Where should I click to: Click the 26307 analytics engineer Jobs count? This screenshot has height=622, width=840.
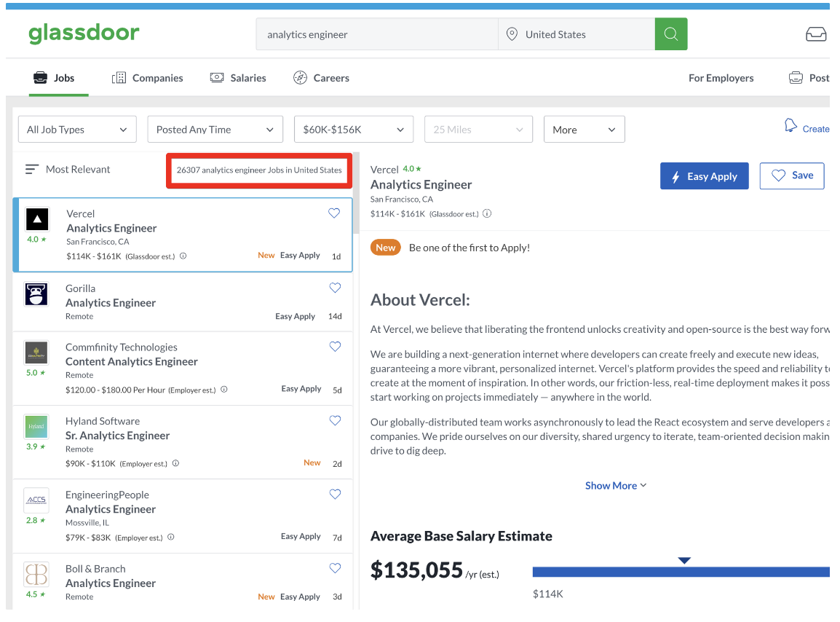point(259,170)
